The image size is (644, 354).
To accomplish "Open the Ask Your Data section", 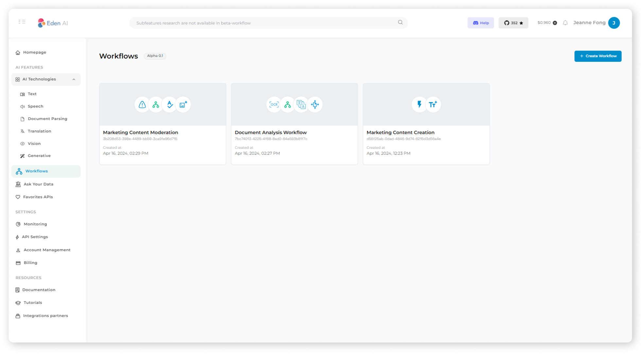I will pos(38,184).
